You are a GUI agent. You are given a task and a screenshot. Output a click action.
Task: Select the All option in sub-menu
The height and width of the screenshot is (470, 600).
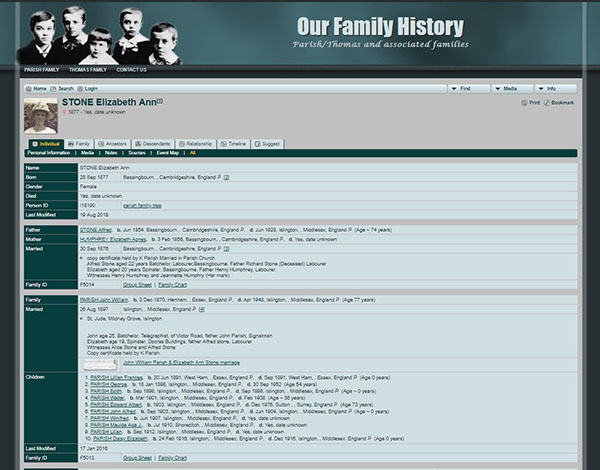pyautogui.click(x=192, y=153)
